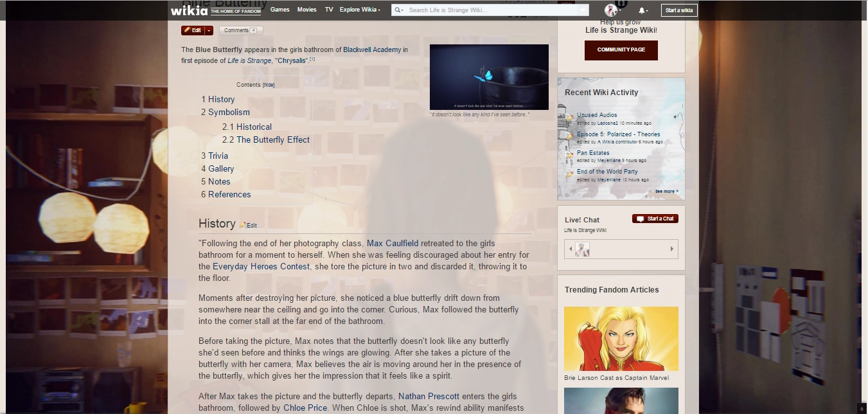Hide the Contents table
Image resolution: width=868 pixels, height=414 pixels.
[269, 85]
